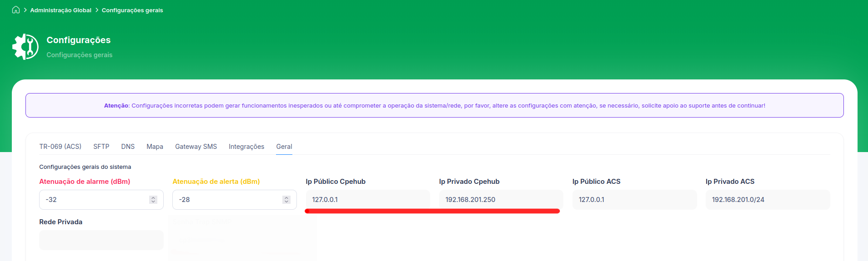Switch to the TR-069 (ACS) tab
The height and width of the screenshot is (261, 868).
point(60,147)
